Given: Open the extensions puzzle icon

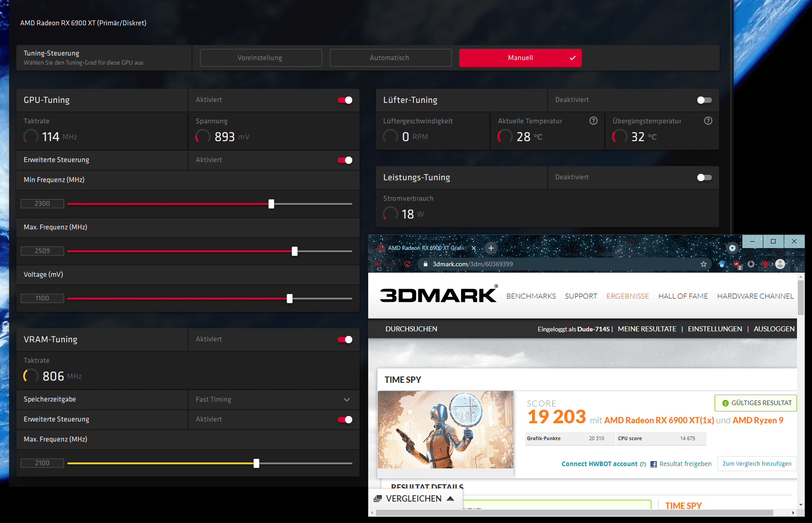Looking at the screenshot, I should (x=766, y=264).
